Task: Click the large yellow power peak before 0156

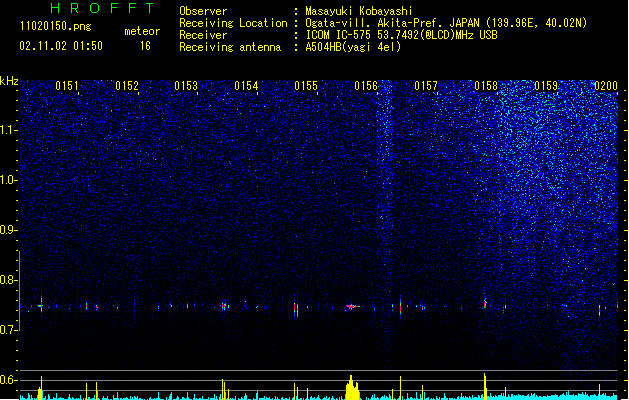Action: click(352, 388)
